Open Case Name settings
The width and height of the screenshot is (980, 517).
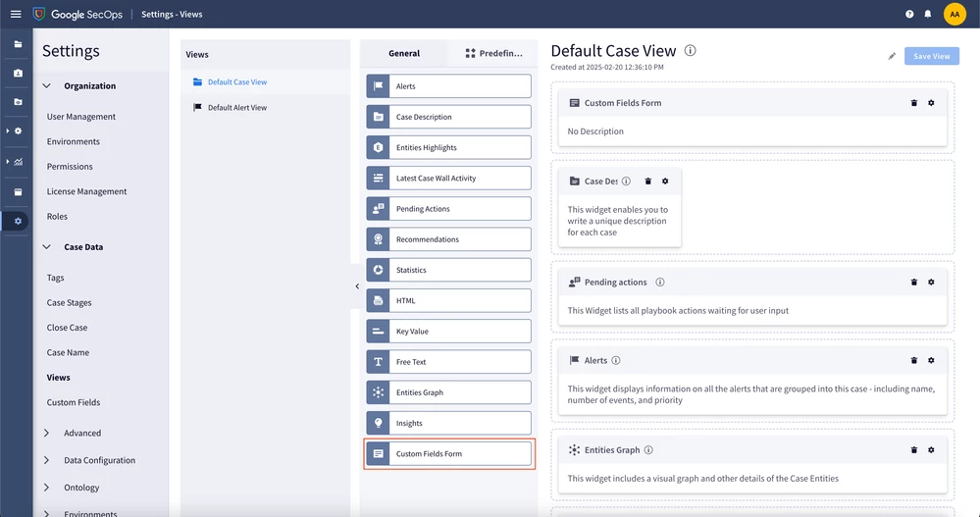click(68, 352)
